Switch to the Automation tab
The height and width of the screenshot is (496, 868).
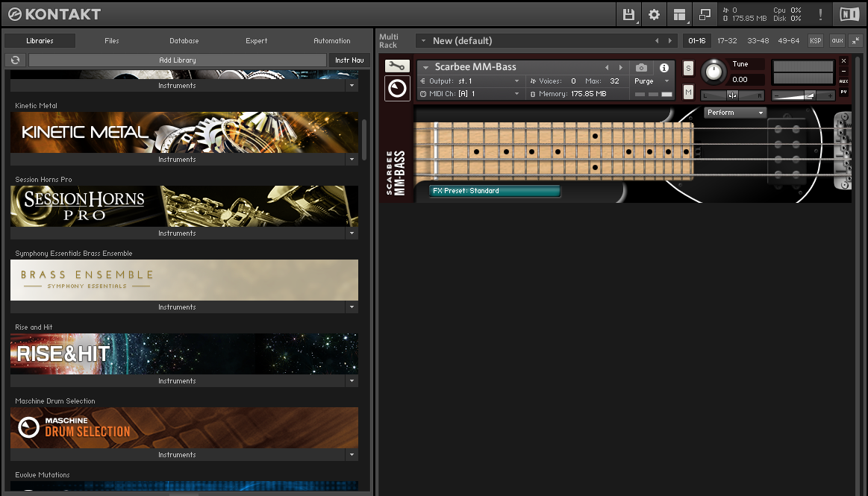pos(332,40)
